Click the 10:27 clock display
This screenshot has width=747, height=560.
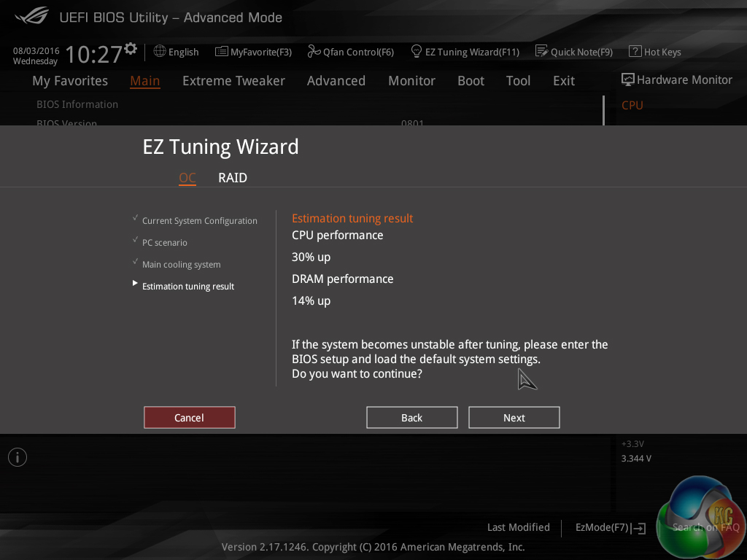coord(94,54)
